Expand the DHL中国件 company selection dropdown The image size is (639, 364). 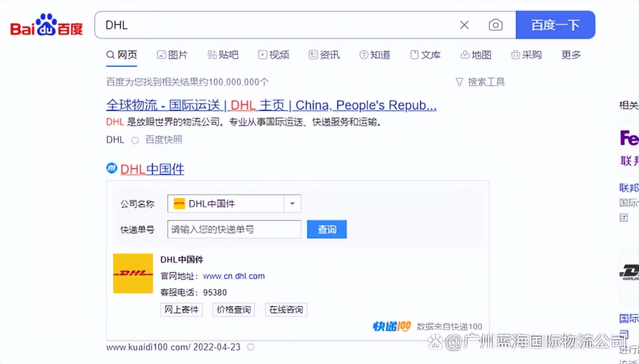pos(292,203)
